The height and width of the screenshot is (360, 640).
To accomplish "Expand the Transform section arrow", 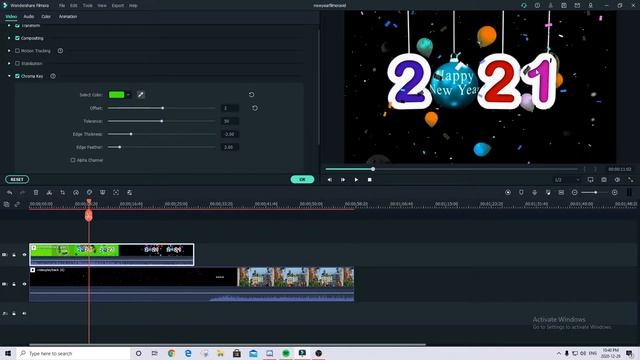I will [9, 25].
